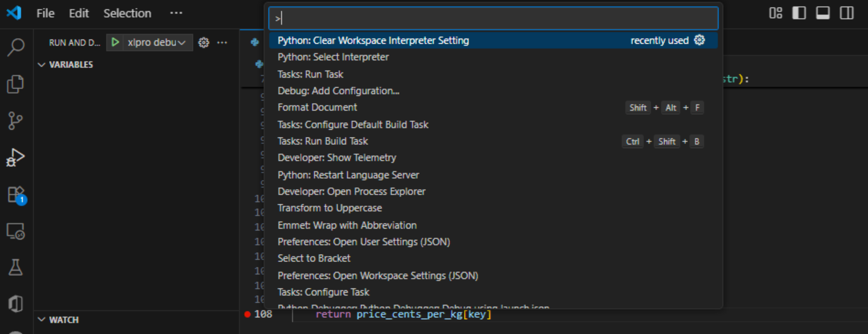Open launch.json via debug gear icon
The width and height of the screenshot is (868, 334).
tap(204, 42)
